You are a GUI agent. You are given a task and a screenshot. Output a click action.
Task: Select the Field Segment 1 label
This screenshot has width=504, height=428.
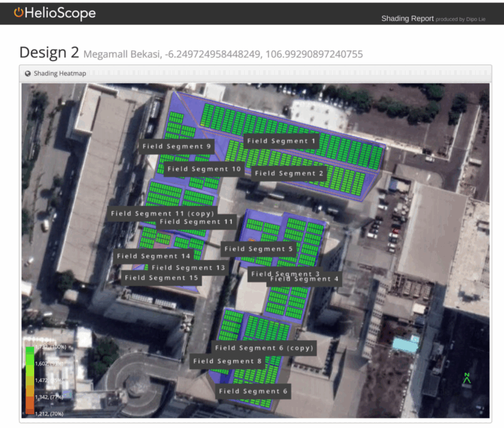[282, 141]
